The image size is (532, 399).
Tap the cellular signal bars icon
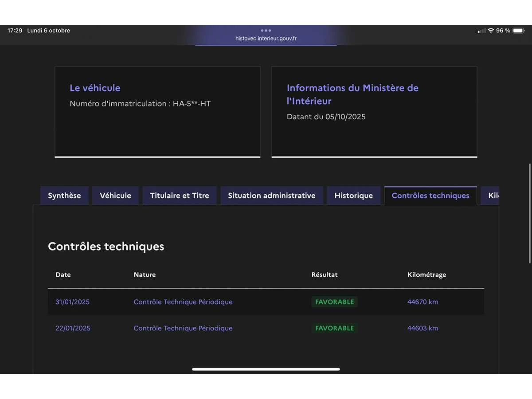tap(481, 31)
